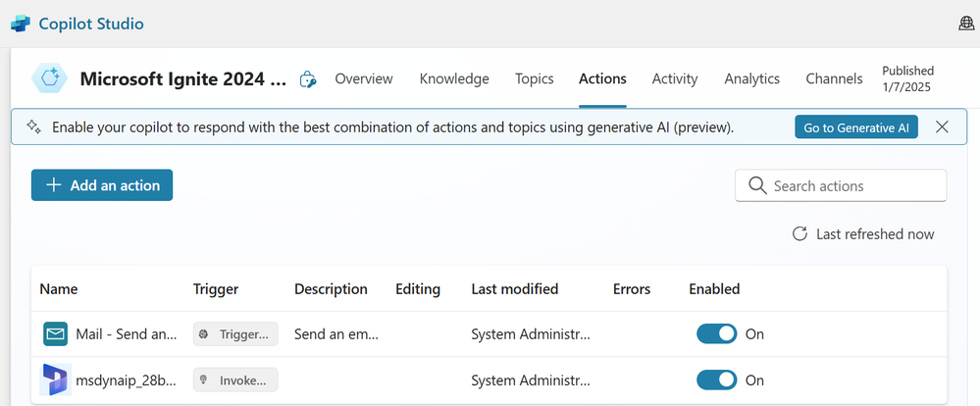
Task: Click the Mail envelope action icon
Action: (56, 334)
